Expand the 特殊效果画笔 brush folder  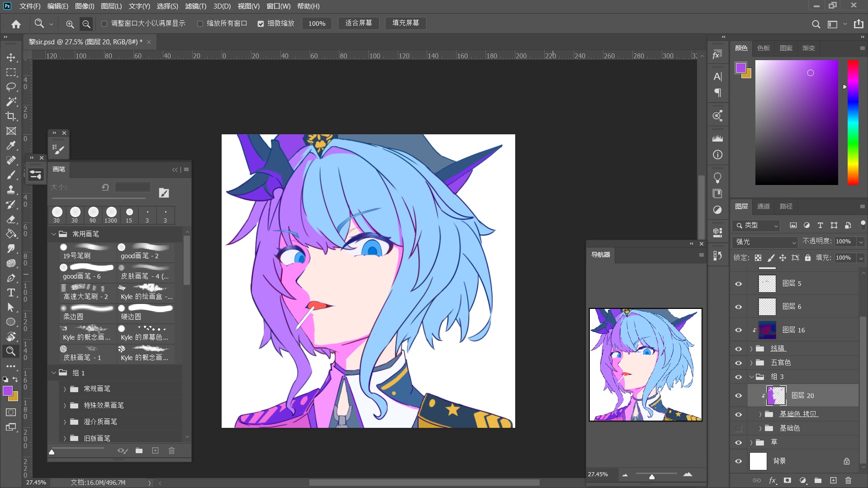[x=65, y=406]
